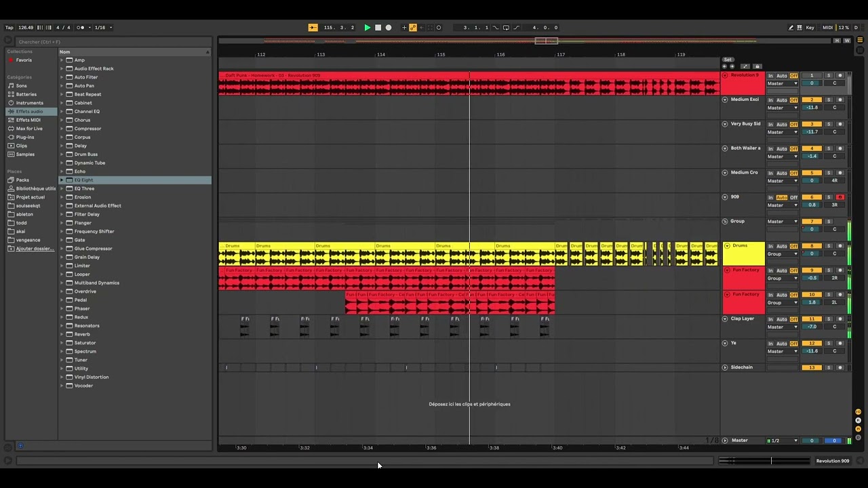Set 909 track monitor to Auto
Screen dimensions: 868x488
(x=781, y=197)
